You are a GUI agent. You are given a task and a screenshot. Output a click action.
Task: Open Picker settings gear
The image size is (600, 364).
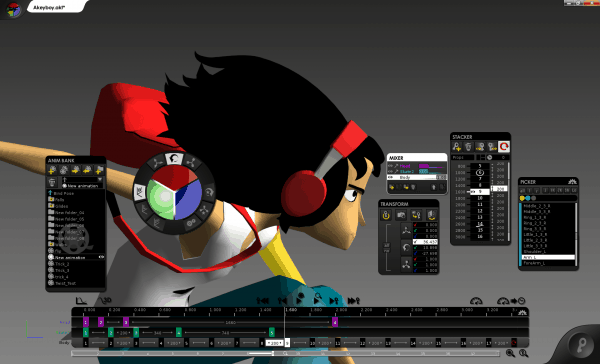572,181
